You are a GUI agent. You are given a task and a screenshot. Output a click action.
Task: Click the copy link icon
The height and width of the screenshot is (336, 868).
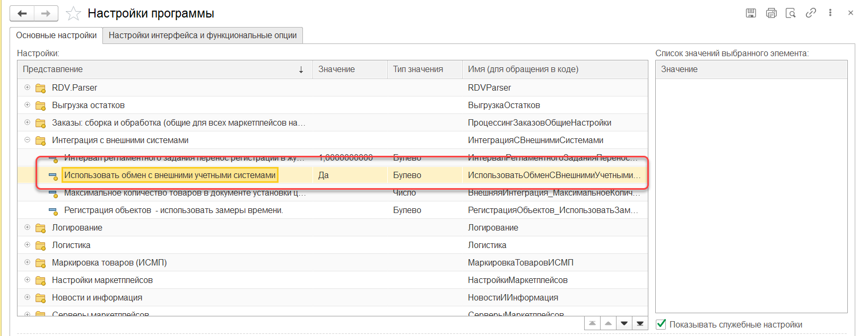click(811, 13)
